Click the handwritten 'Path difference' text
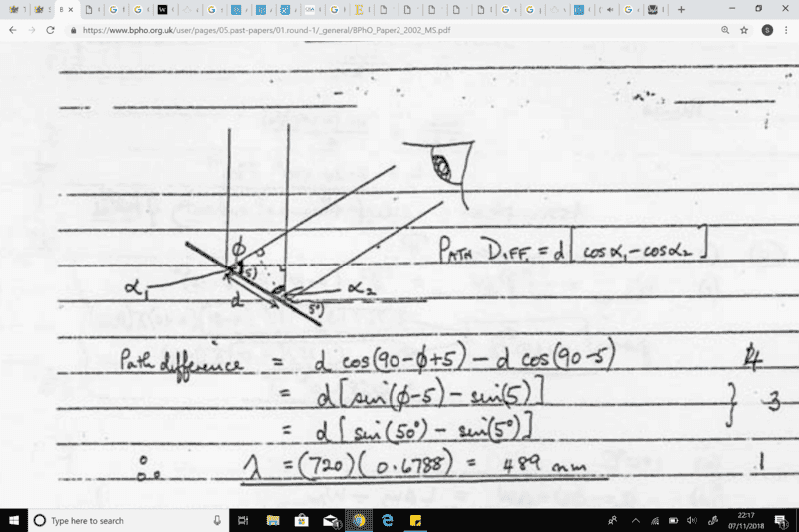 [x=181, y=362]
